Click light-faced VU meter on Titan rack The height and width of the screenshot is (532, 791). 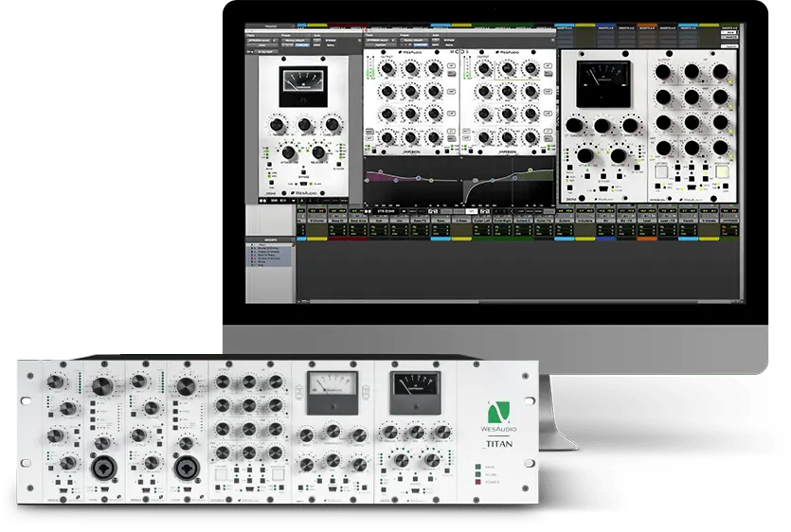pos(333,393)
